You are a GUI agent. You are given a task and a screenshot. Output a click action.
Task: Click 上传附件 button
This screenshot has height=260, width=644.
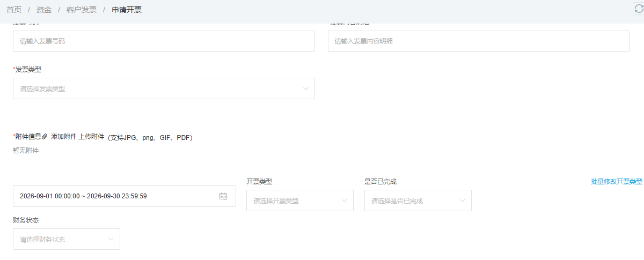(91, 137)
